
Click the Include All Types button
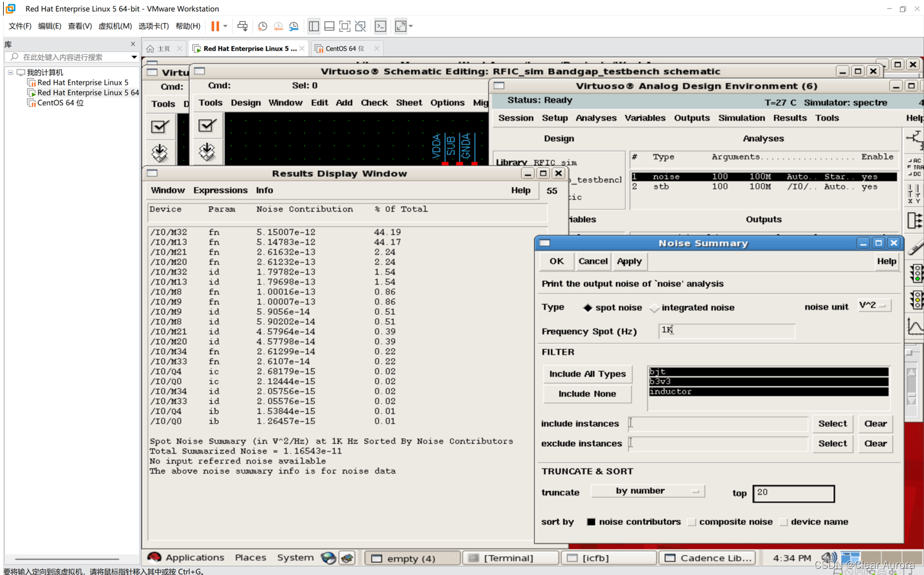(588, 374)
